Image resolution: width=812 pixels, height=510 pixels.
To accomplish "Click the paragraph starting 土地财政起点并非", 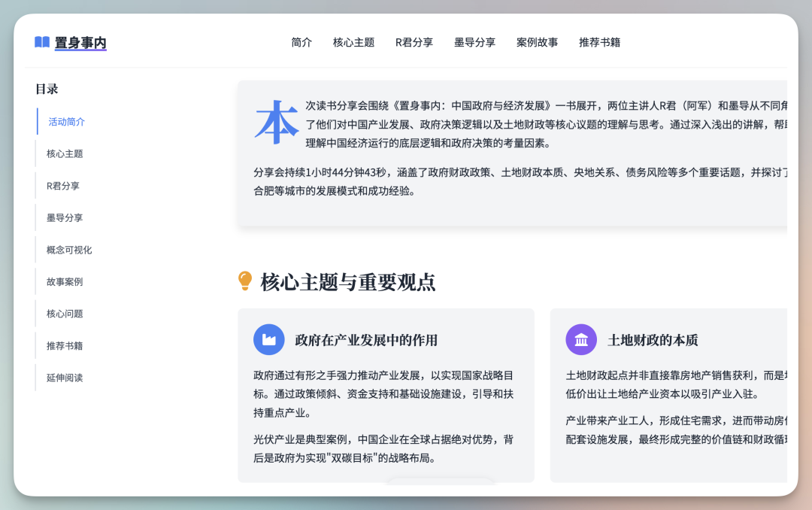I will [677, 384].
